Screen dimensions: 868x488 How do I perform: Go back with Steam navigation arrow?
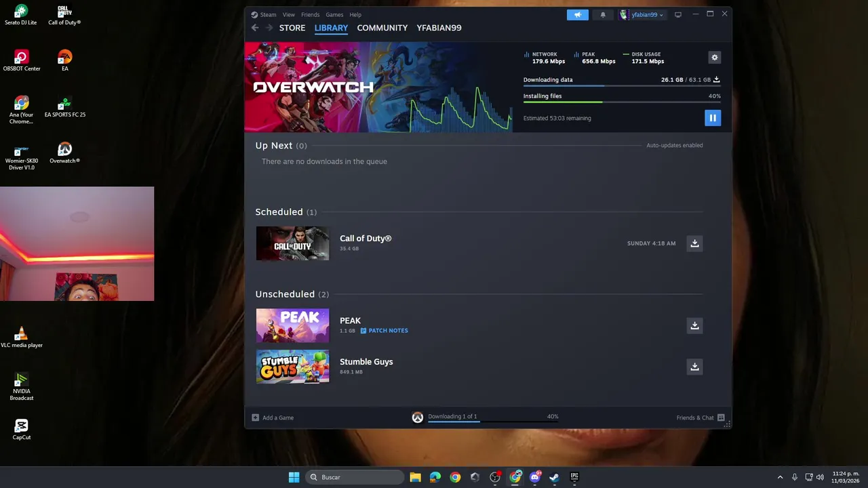coord(255,28)
